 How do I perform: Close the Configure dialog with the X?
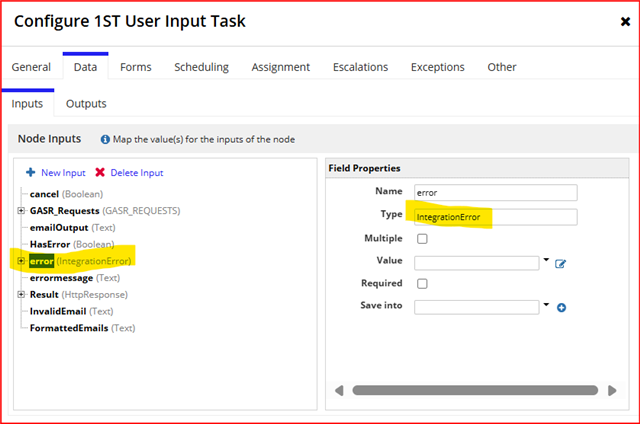pyautogui.click(x=625, y=22)
